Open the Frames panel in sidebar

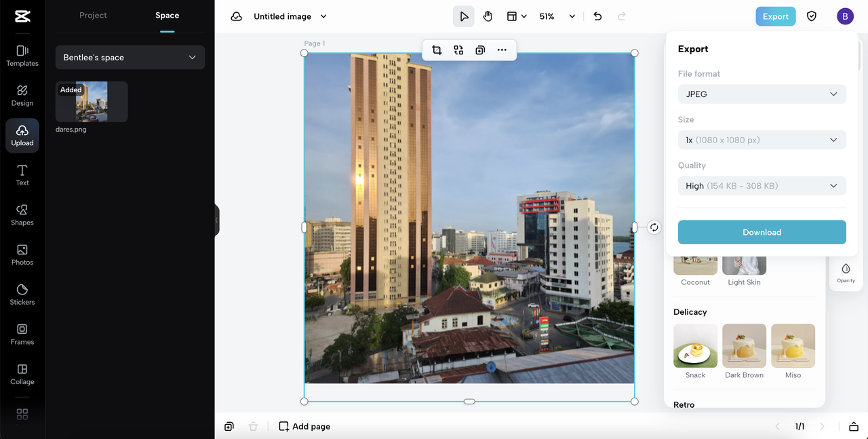(22, 334)
